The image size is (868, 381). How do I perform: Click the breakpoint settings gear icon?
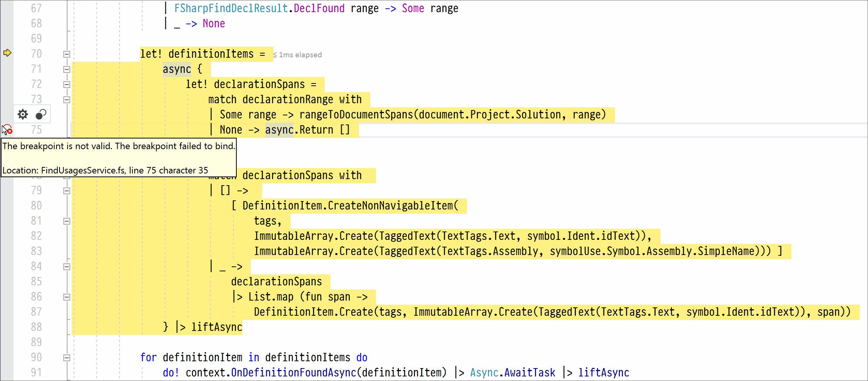coord(22,114)
